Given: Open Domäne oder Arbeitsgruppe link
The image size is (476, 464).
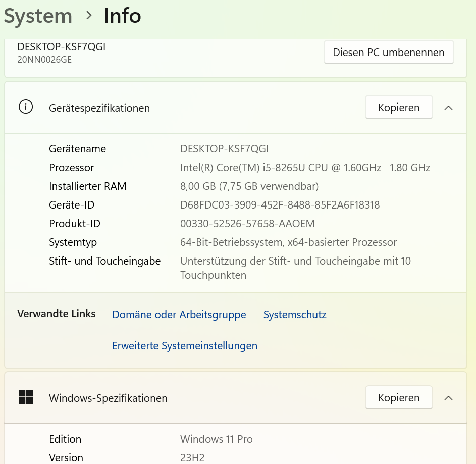Looking at the screenshot, I should pyautogui.click(x=179, y=315).
